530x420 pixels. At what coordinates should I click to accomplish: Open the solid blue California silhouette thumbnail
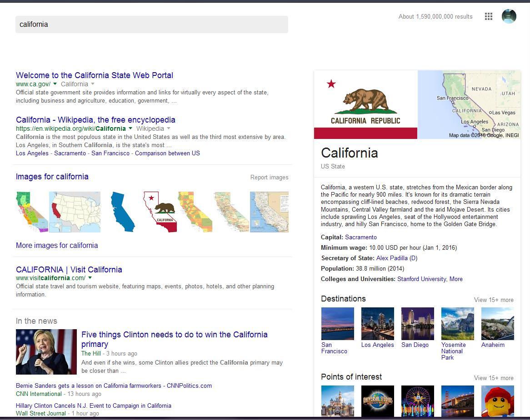(x=123, y=212)
